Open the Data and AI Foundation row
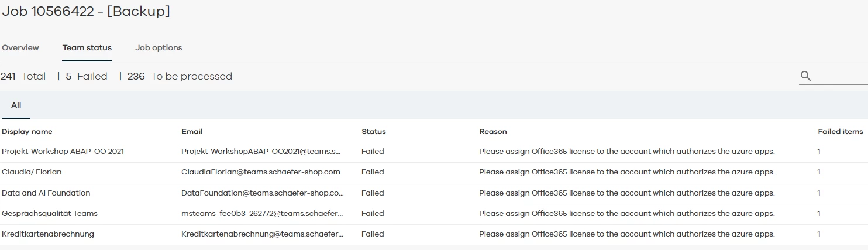Screen dimensions: 868x250 pyautogui.click(x=46, y=193)
